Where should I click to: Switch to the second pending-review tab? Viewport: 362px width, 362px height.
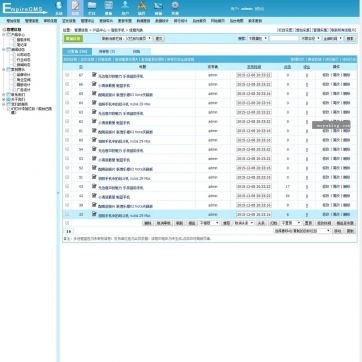click(107, 52)
